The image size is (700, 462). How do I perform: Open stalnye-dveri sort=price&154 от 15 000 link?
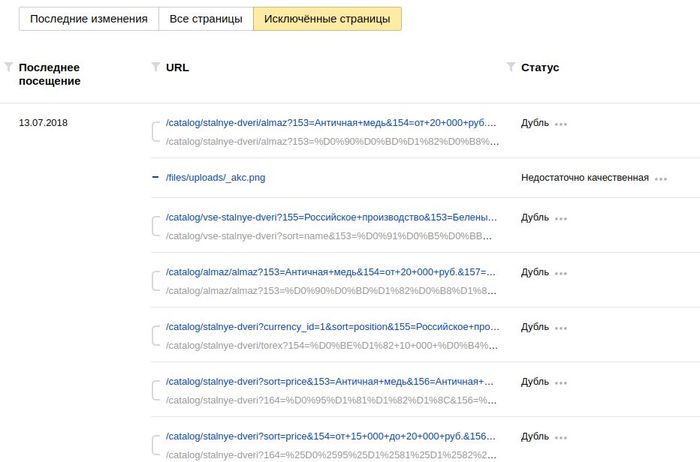[330, 437]
